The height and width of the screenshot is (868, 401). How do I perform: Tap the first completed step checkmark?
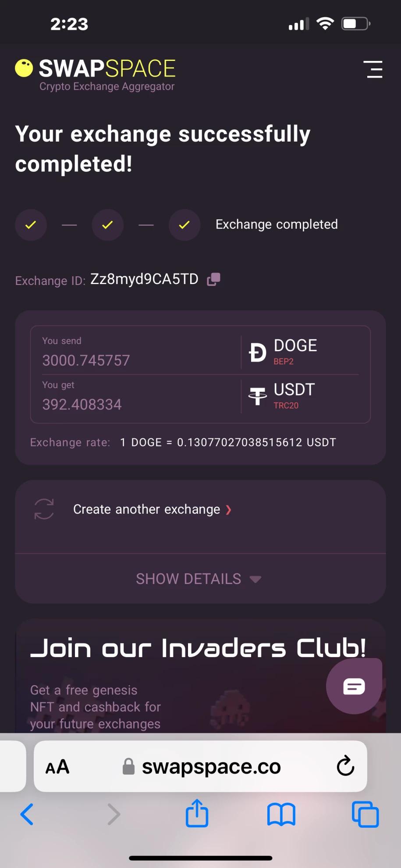tap(31, 225)
